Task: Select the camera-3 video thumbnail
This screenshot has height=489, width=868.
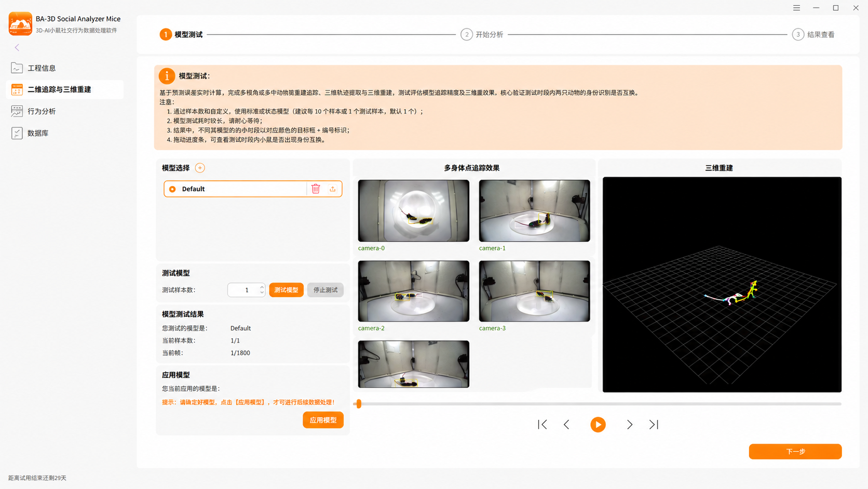Action: pyautogui.click(x=534, y=291)
